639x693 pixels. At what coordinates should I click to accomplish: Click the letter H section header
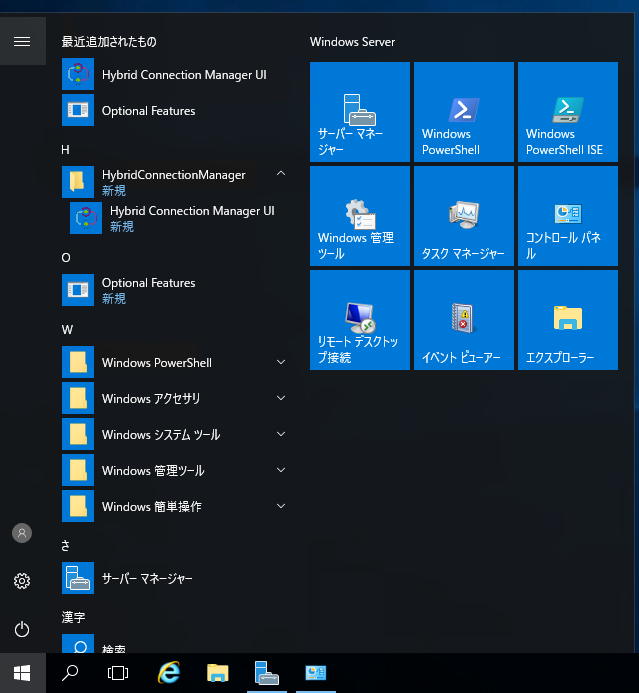coord(65,150)
